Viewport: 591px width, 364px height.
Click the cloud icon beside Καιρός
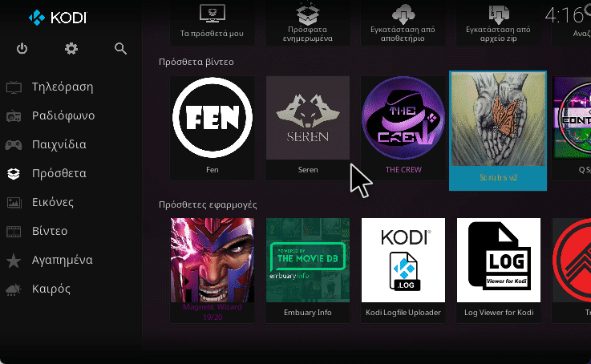pyautogui.click(x=13, y=289)
